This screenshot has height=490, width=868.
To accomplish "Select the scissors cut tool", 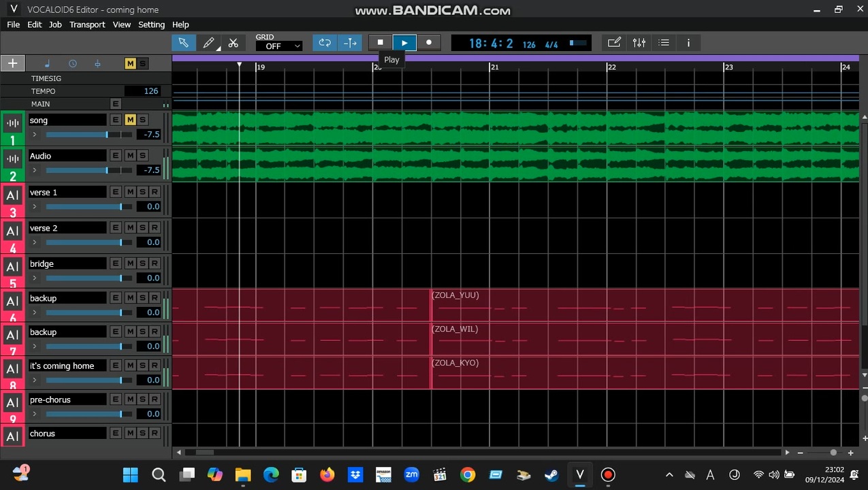I will (x=234, y=43).
